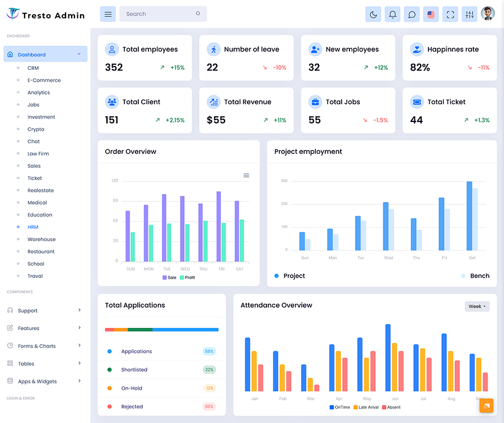Open the CRM dashboard

point(33,68)
